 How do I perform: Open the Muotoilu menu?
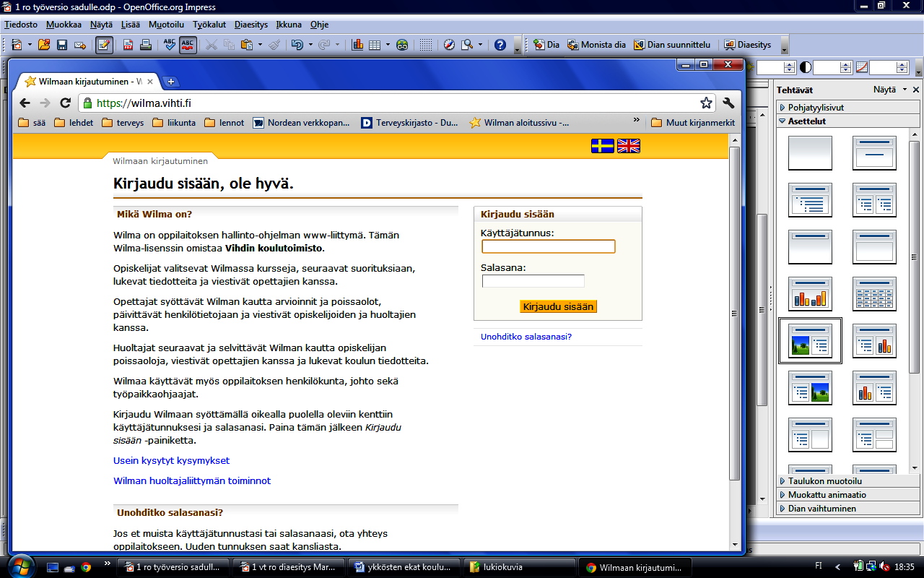coord(166,25)
